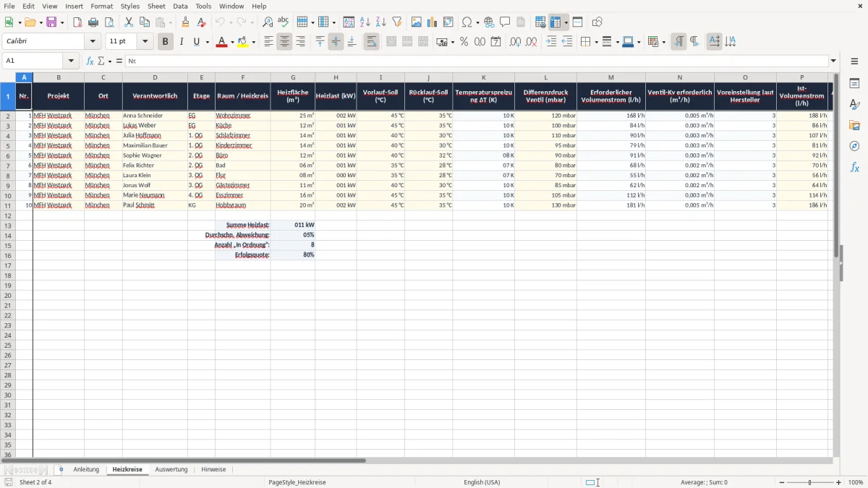Viewport: 868px width, 488px height.
Task: Save the document with the Save icon
Action: (x=51, y=22)
